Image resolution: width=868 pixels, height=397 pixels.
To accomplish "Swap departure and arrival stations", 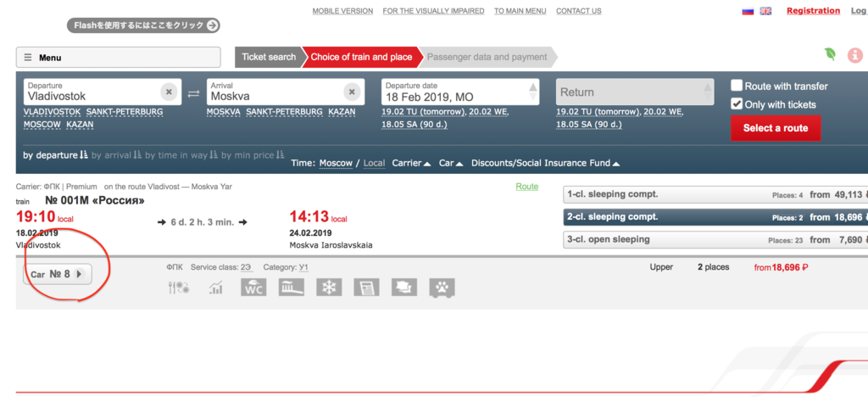I will pos(193,93).
